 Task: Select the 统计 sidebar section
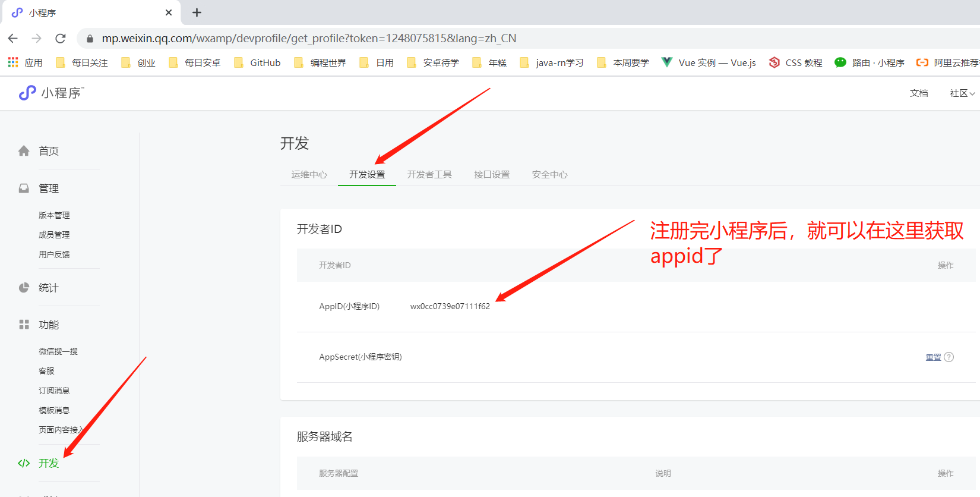(39, 288)
